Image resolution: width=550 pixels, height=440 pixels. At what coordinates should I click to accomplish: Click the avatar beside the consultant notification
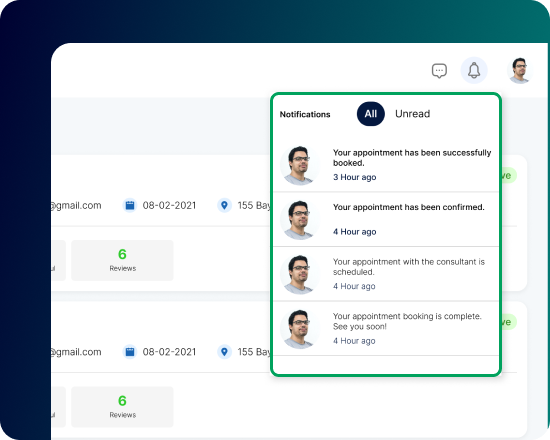click(300, 274)
